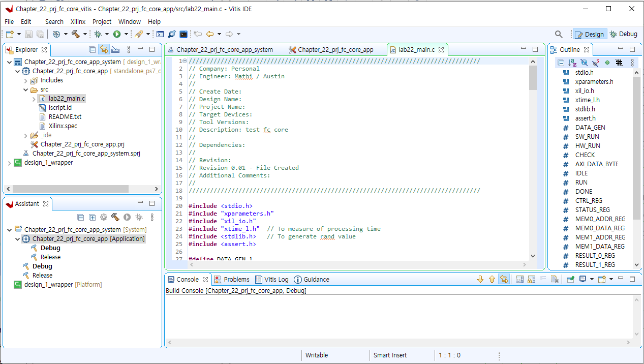Click Assistant panel settings gear icon
Screen dimensions: 644x364
click(x=104, y=217)
